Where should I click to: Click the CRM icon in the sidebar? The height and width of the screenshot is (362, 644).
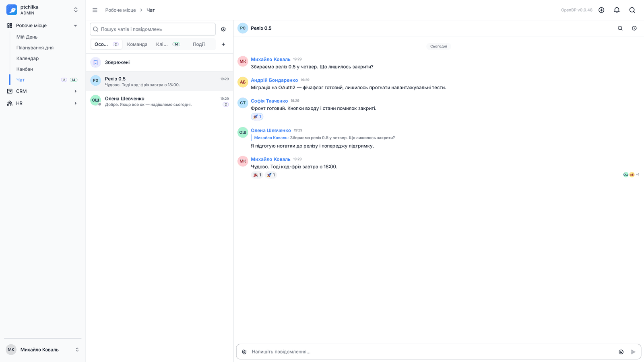[10, 91]
